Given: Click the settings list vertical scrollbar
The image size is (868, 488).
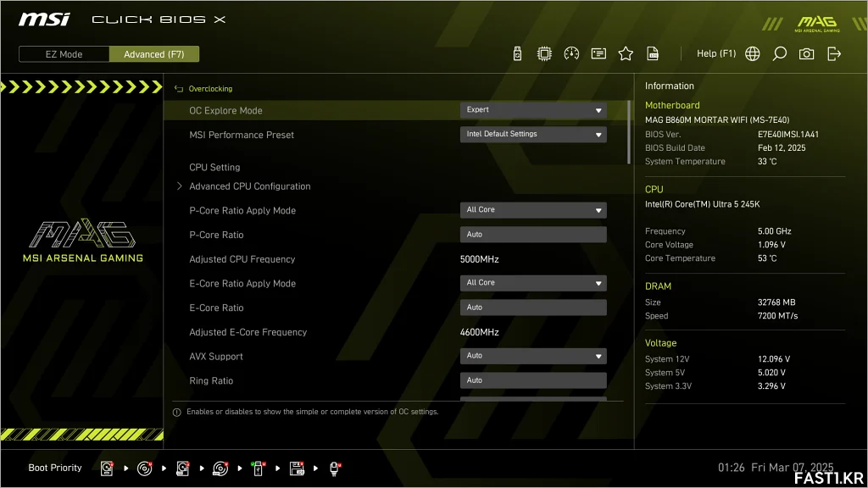Looking at the screenshot, I should 629,133.
